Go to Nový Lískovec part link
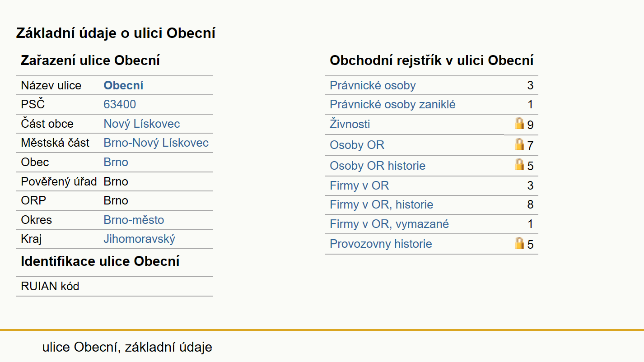The image size is (644, 362). (142, 124)
